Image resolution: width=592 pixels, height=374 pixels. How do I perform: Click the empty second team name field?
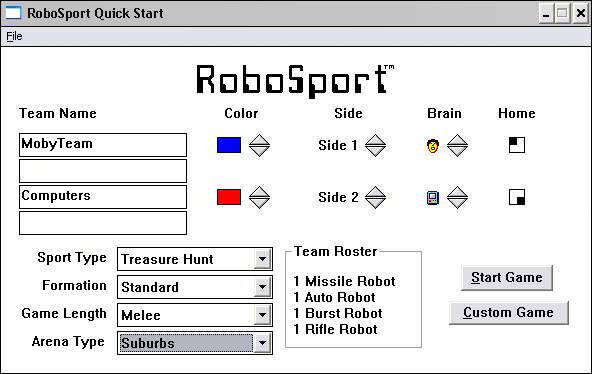point(103,171)
